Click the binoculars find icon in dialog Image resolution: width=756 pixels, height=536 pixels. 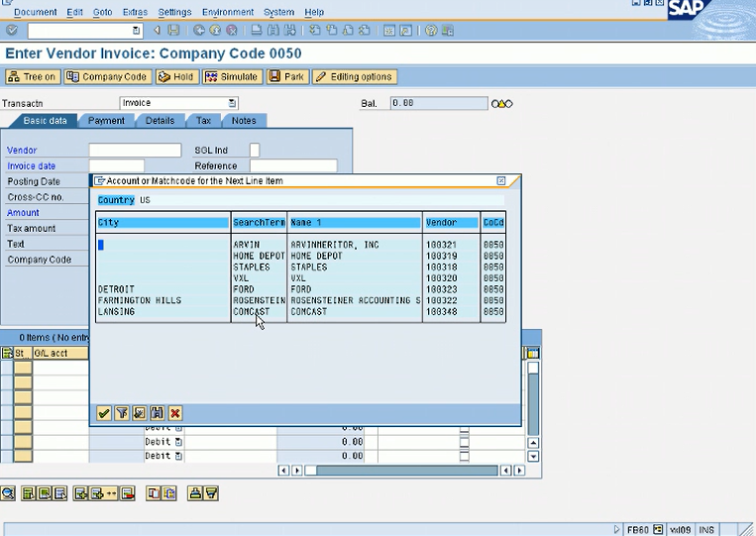point(158,413)
